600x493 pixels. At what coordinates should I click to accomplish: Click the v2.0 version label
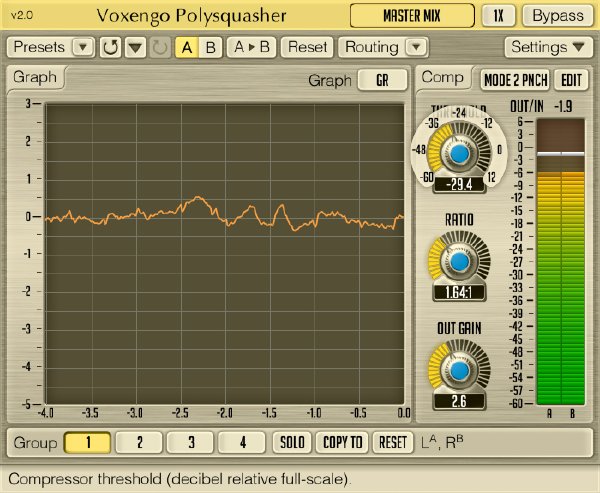(22, 16)
